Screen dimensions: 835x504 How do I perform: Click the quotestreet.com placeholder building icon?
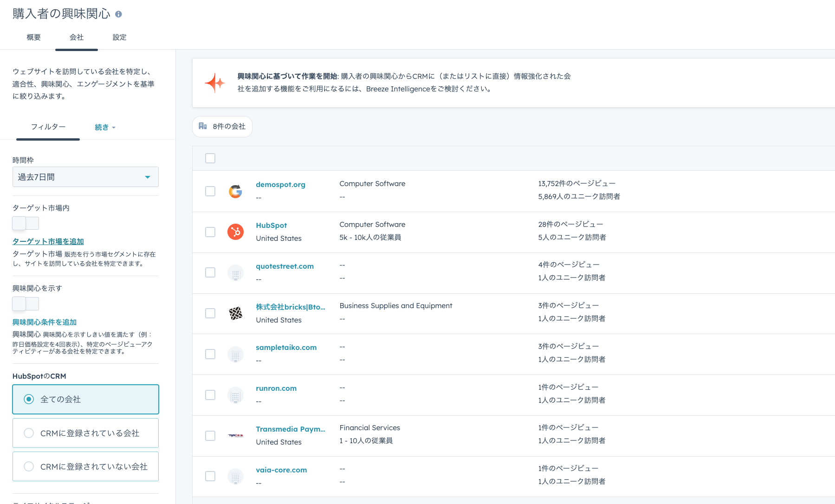235,273
